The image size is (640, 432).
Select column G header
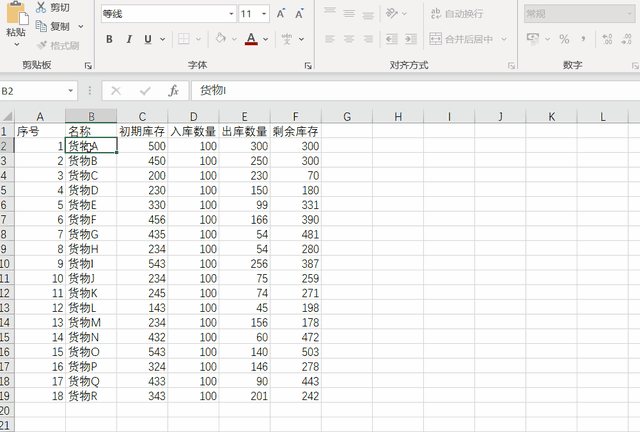click(347, 117)
